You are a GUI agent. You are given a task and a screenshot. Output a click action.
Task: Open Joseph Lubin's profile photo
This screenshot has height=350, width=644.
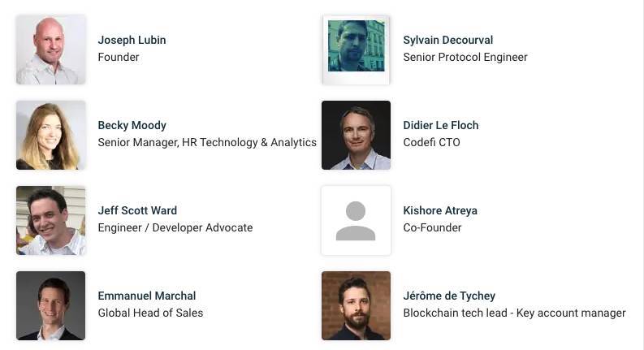[x=51, y=50]
